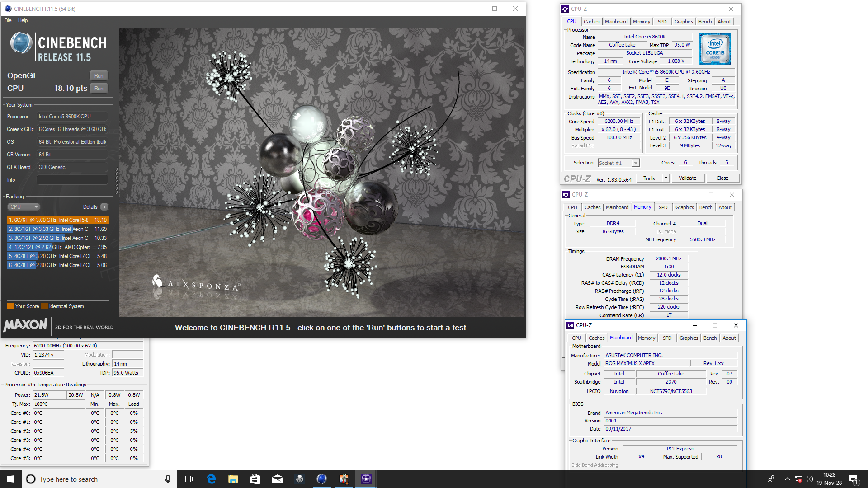Click the volume speaker tray icon
Screen dimensions: 868x488
click(809, 479)
